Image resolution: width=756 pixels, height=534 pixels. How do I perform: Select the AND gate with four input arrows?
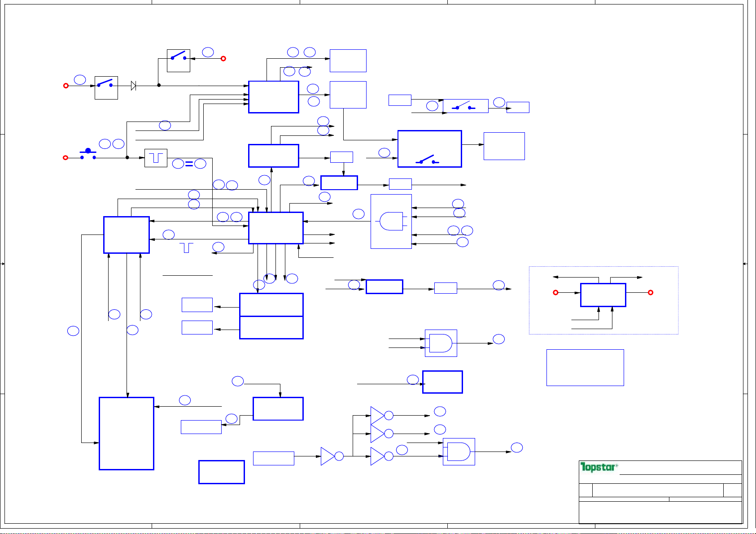tap(391, 221)
